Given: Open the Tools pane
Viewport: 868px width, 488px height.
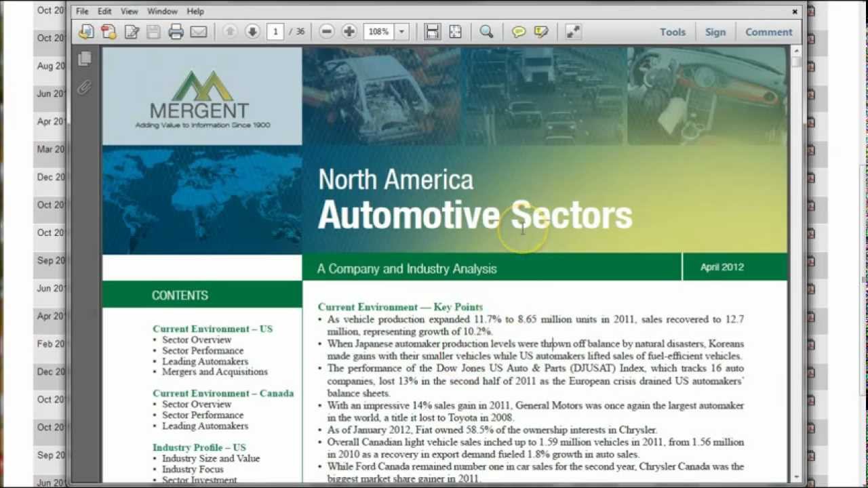Looking at the screenshot, I should 673,32.
